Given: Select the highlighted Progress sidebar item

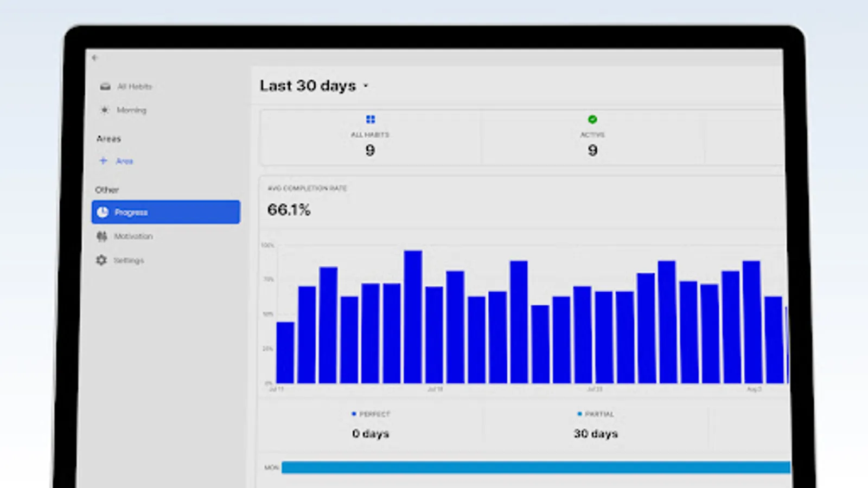Looking at the screenshot, I should point(165,212).
